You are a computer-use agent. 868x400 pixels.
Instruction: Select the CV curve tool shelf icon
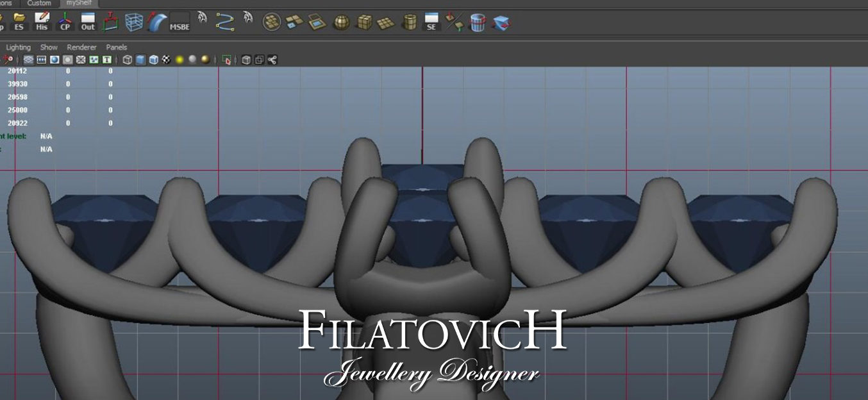[x=225, y=22]
